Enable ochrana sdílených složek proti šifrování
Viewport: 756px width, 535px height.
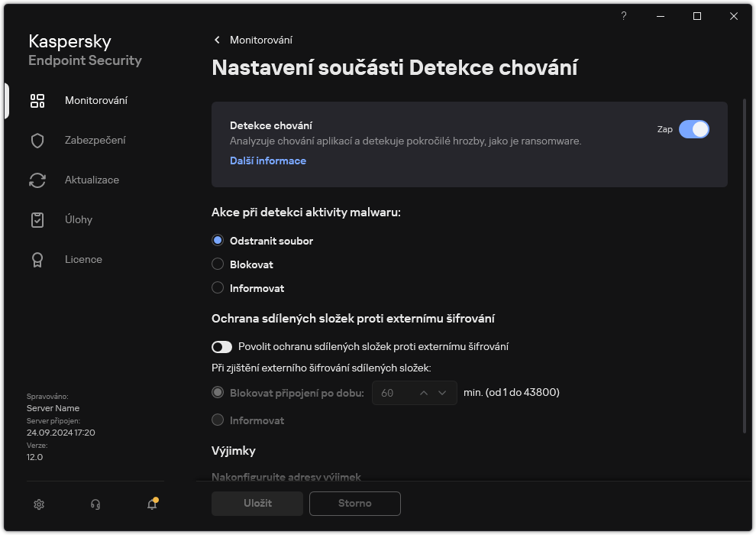pyautogui.click(x=221, y=347)
